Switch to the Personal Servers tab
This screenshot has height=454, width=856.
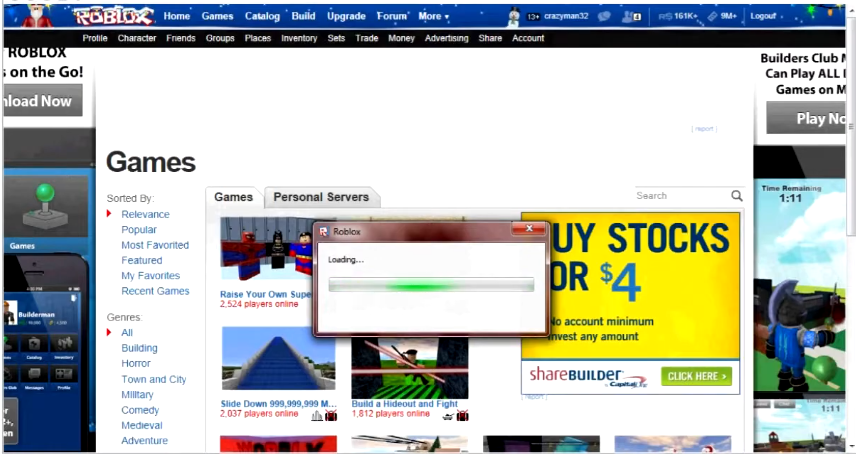click(321, 197)
